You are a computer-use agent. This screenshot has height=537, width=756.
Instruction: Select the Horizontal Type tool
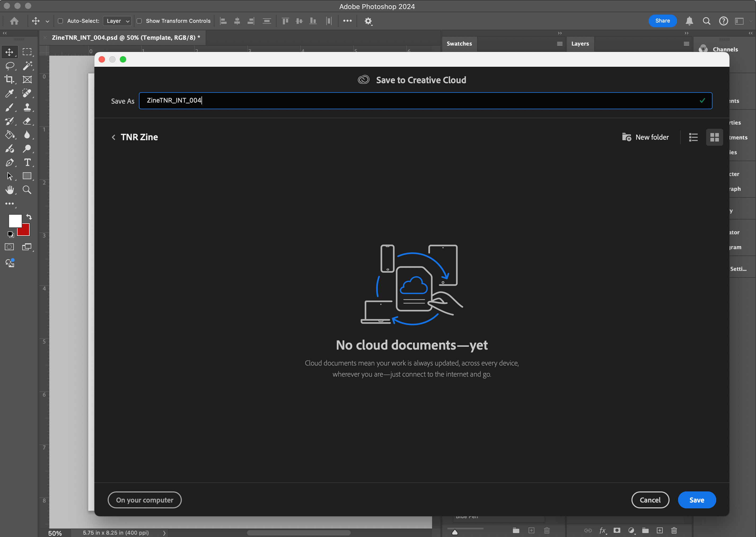[27, 162]
